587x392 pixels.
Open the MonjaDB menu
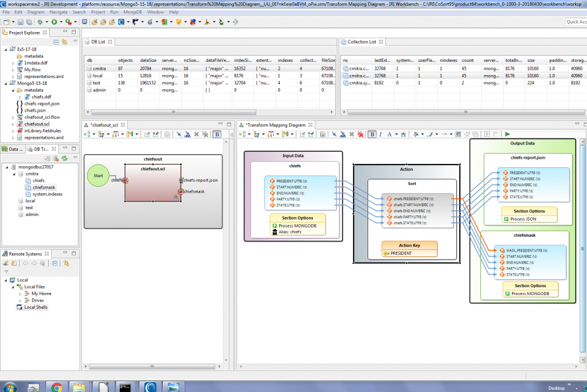132,12
